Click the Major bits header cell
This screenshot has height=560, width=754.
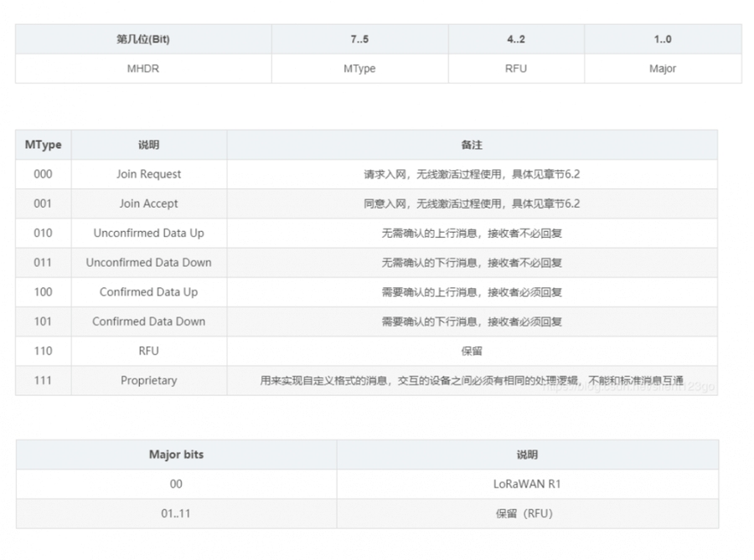[x=176, y=455]
